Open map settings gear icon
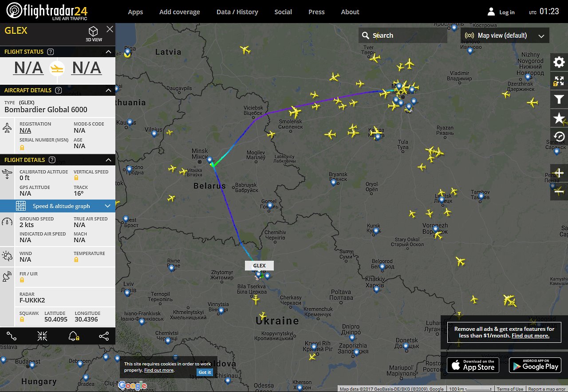The image size is (568, 392). pos(559,62)
